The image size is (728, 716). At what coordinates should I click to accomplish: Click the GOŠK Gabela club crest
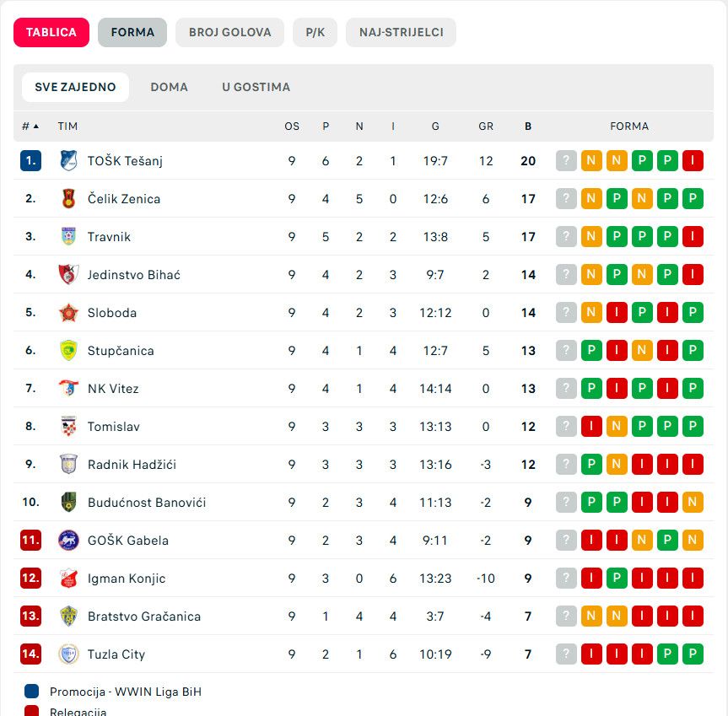[68, 540]
